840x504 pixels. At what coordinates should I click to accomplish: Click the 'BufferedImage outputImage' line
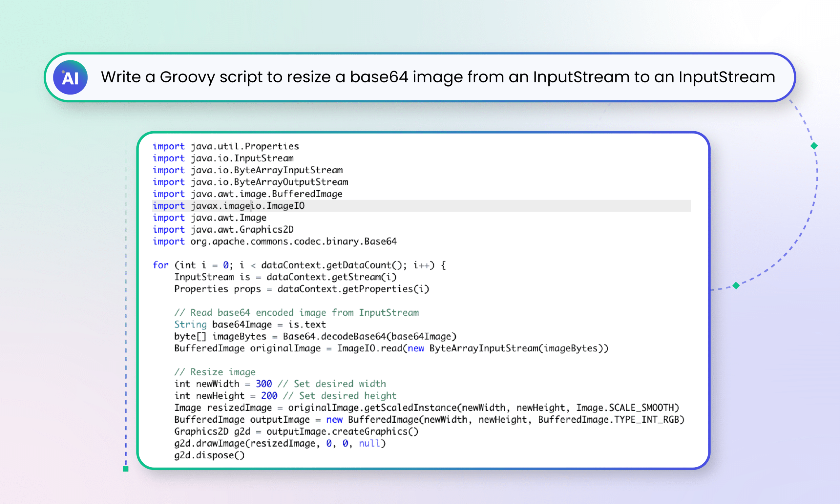[x=430, y=420]
